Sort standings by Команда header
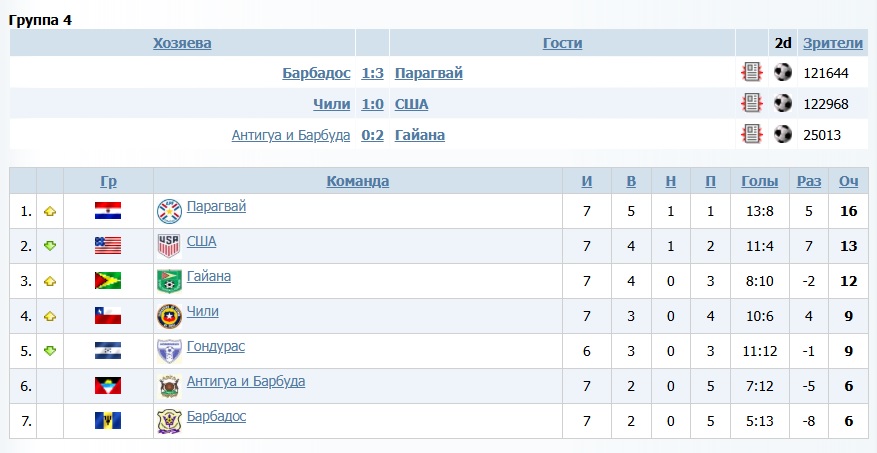This screenshot has height=453, width=877. [x=357, y=181]
